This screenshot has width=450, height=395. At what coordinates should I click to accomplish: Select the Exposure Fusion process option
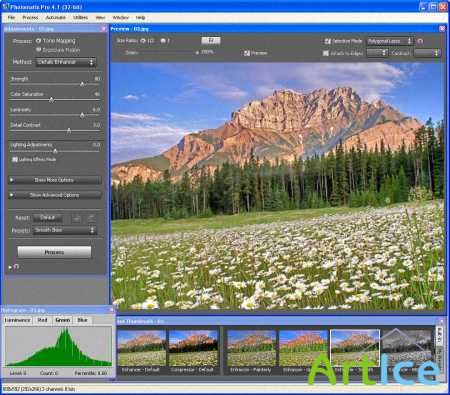click(x=38, y=50)
